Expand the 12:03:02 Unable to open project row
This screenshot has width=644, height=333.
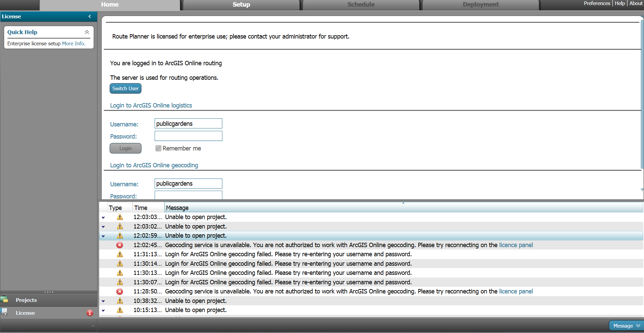(103, 227)
